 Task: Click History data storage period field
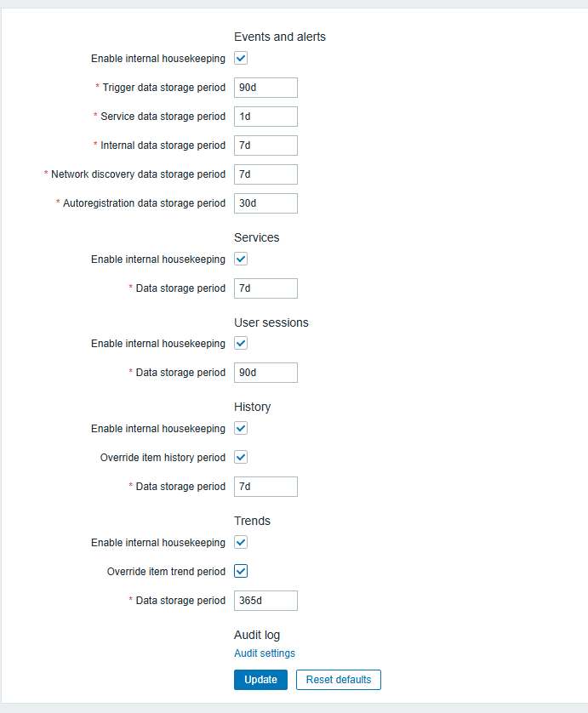click(265, 487)
